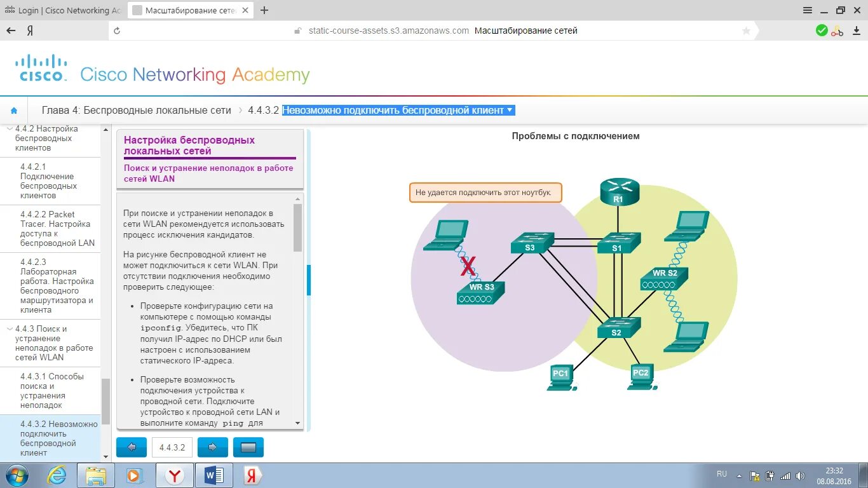Reload the page with refresh icon
This screenshot has width=868, height=488.
point(117,30)
